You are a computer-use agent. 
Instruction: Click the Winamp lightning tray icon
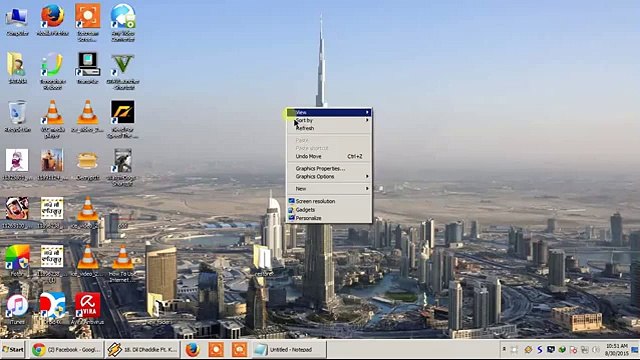coord(528,349)
